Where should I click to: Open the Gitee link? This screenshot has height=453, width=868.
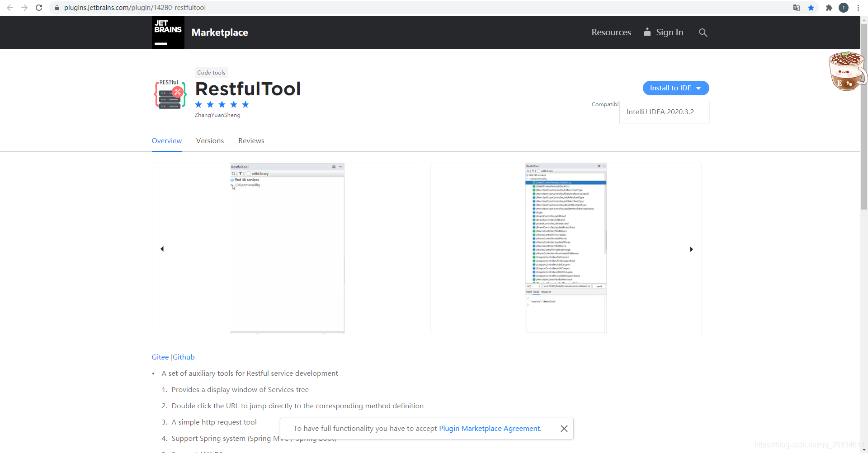pyautogui.click(x=160, y=357)
